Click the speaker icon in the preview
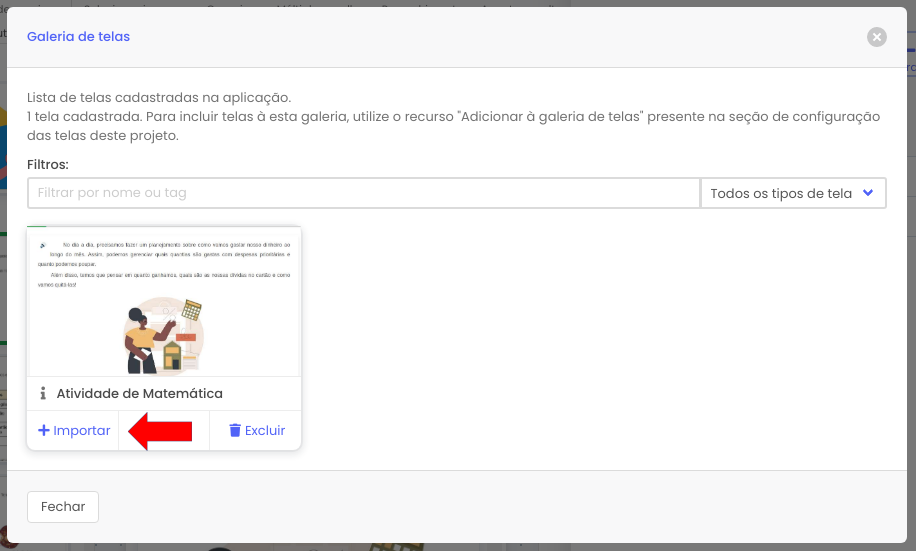 (43, 244)
